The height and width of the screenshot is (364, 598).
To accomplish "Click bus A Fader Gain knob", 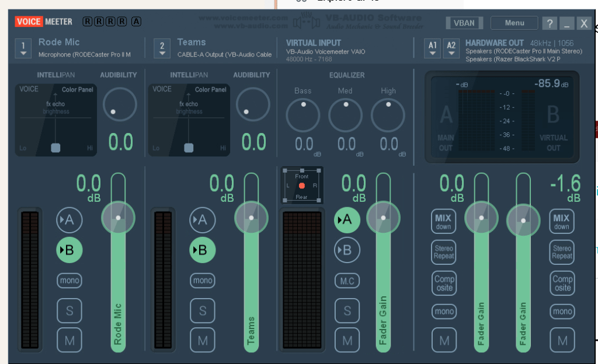I will pyautogui.click(x=481, y=218).
